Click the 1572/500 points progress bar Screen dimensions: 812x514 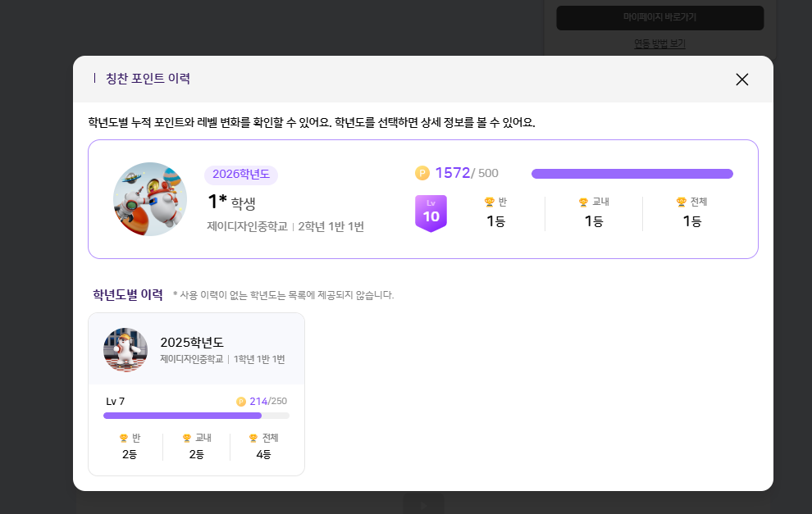point(632,174)
